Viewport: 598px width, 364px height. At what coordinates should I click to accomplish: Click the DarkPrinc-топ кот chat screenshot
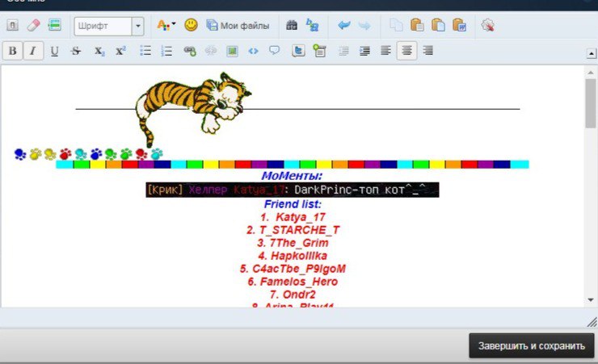tap(293, 190)
